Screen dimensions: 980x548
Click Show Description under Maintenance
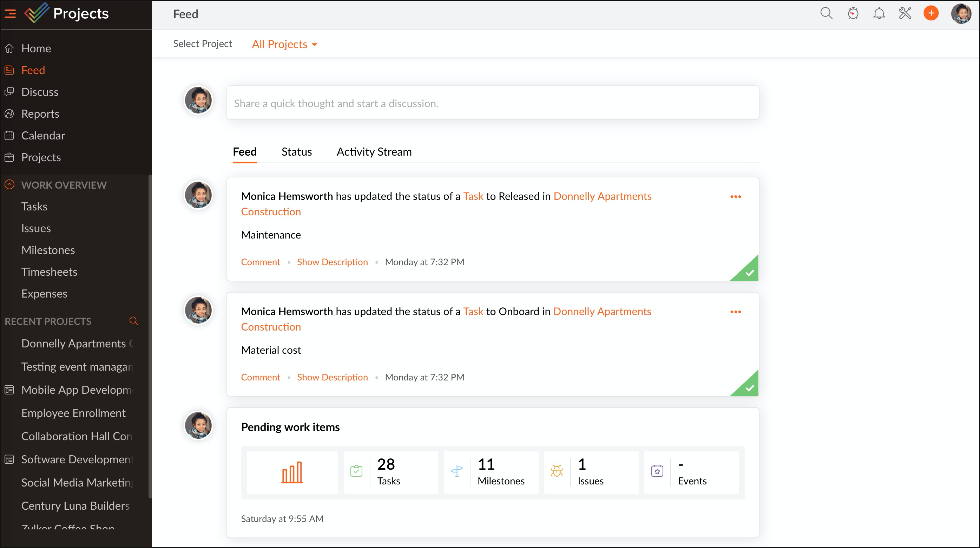pyautogui.click(x=332, y=262)
